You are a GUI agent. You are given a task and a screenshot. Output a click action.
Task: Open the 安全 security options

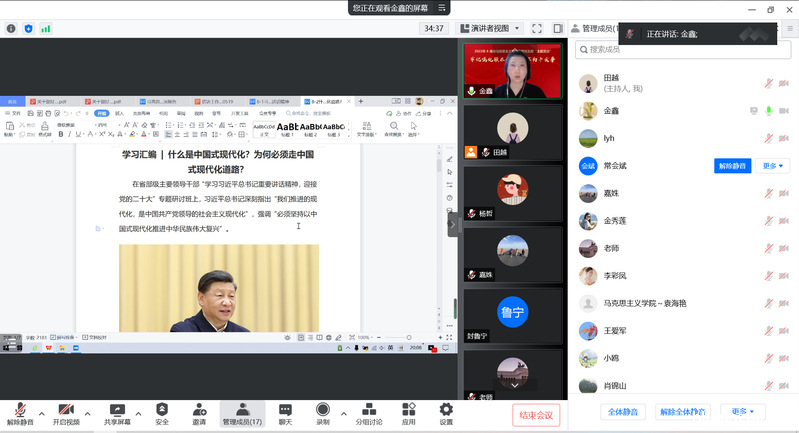(x=162, y=410)
